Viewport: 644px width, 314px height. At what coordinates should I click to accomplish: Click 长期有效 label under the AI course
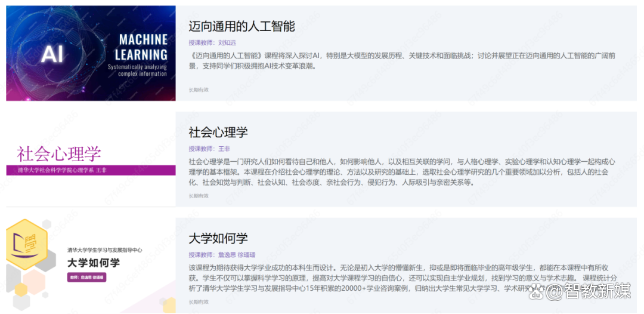tap(199, 90)
